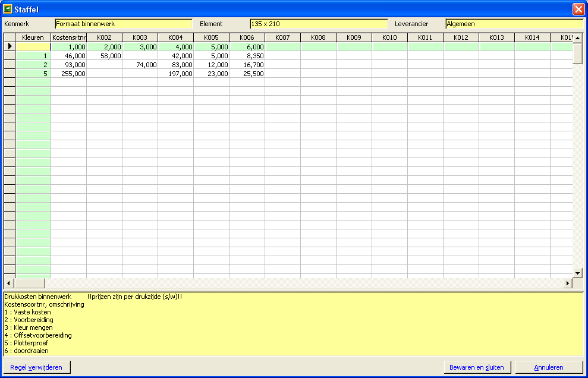The image size is (588, 378).
Task: Select the Kleuren column header
Action: [x=33, y=37]
